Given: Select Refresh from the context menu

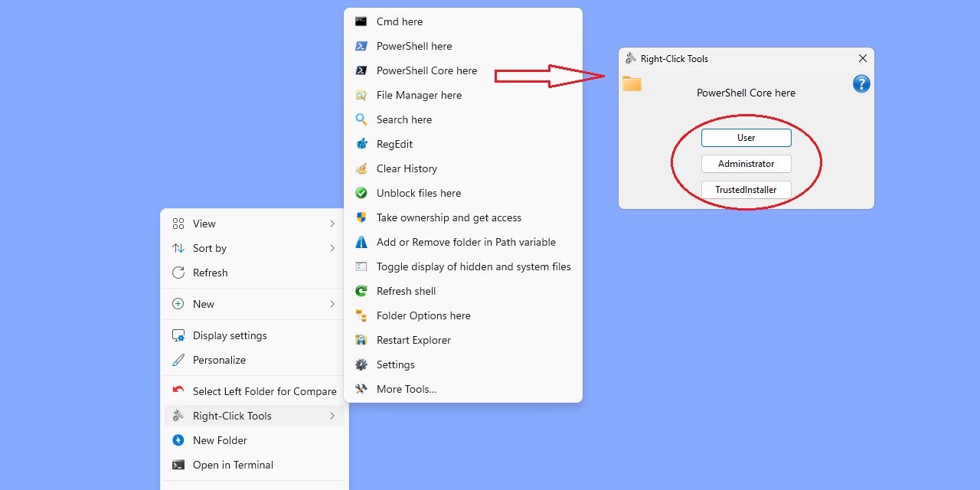Looking at the screenshot, I should click(254, 273).
